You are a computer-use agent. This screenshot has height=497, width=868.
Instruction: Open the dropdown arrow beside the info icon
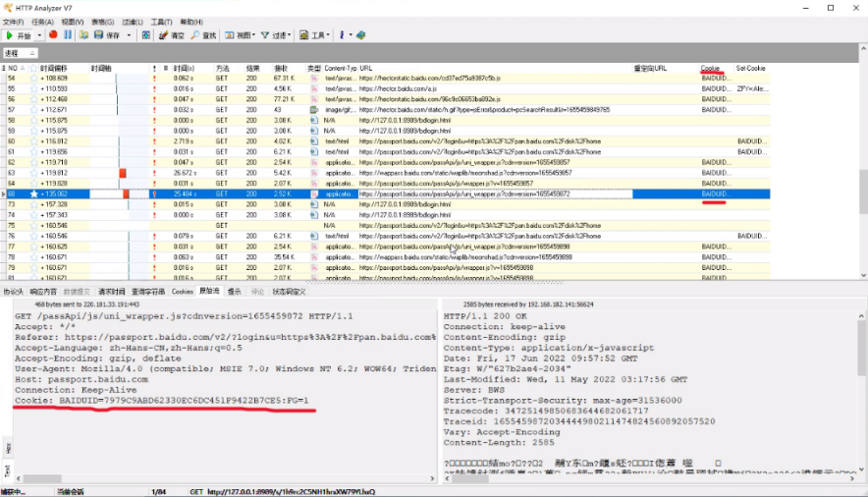(x=351, y=35)
